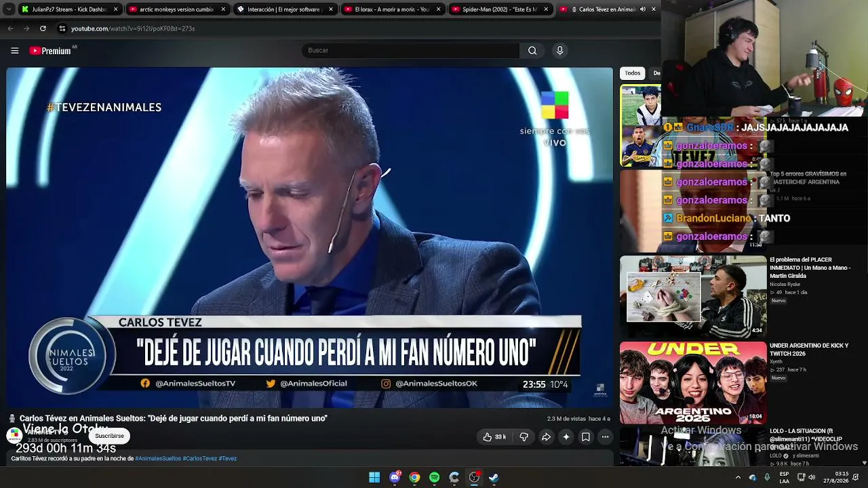The width and height of the screenshot is (868, 488).
Task: Expand the browser tab search dropdown
Action: click(9, 9)
